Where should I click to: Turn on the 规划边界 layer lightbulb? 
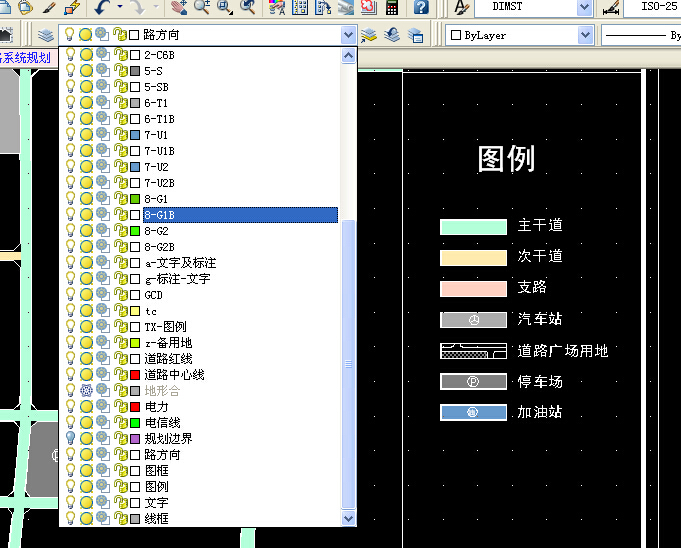(70, 438)
